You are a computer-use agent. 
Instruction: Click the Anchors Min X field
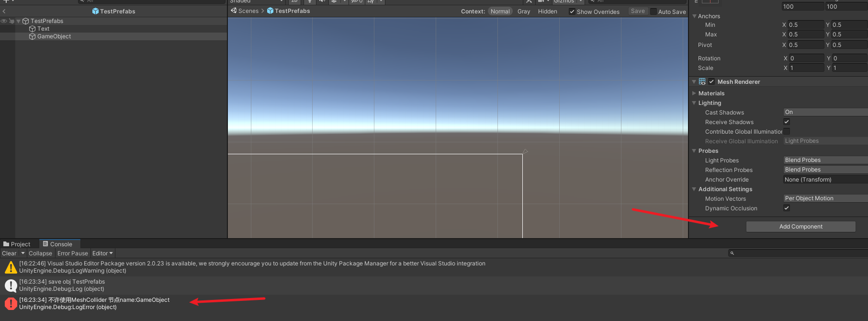(806, 25)
